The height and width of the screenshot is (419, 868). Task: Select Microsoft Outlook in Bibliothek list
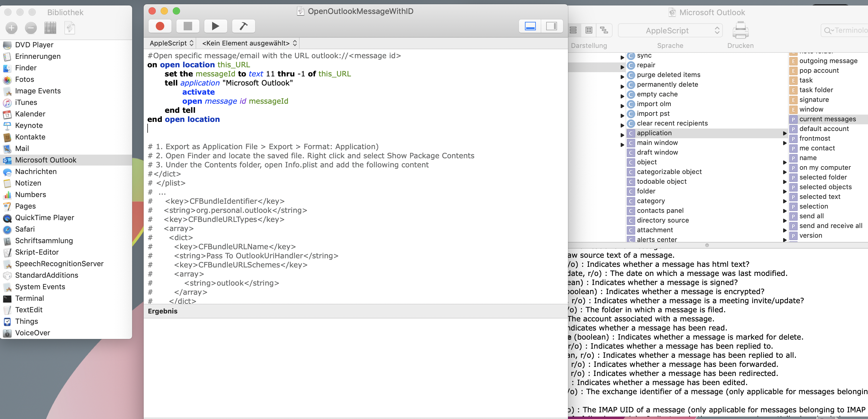click(x=45, y=160)
